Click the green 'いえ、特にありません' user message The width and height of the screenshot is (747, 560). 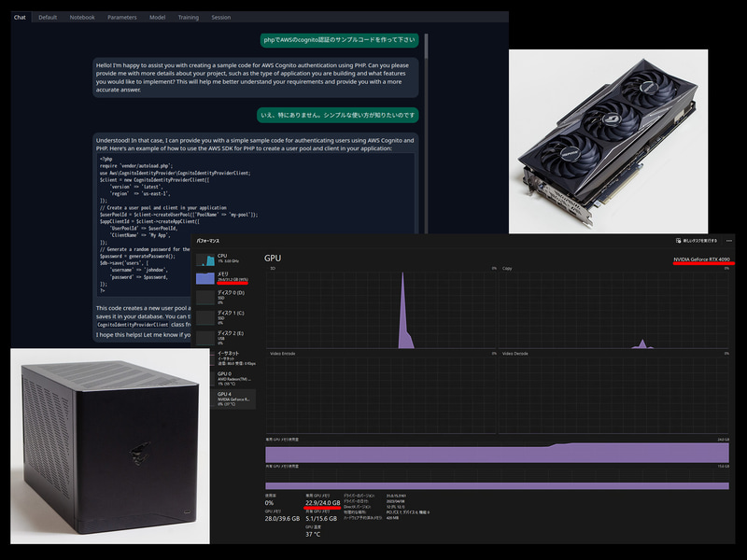click(338, 115)
